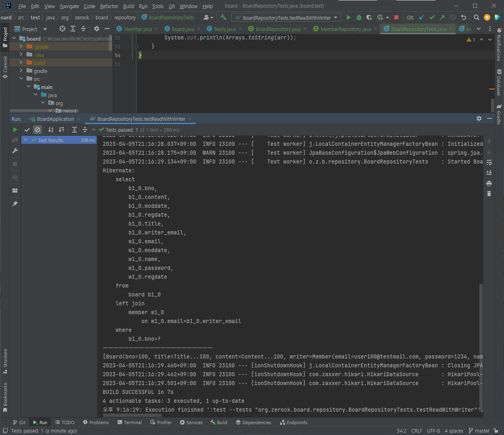Open Run panel gear settings
504x435 pixels.
click(479, 118)
